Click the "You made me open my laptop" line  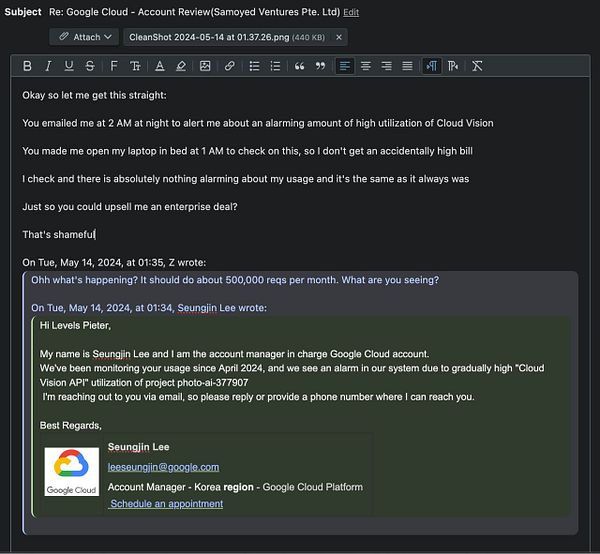pos(248,151)
